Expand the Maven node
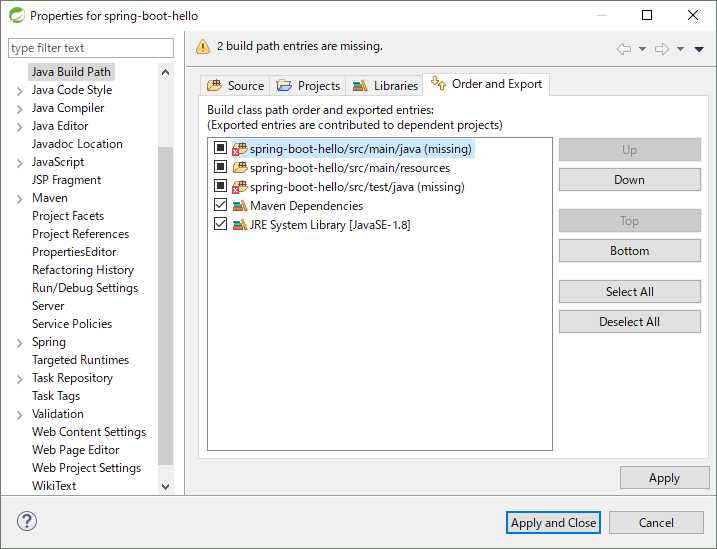 click(x=20, y=199)
